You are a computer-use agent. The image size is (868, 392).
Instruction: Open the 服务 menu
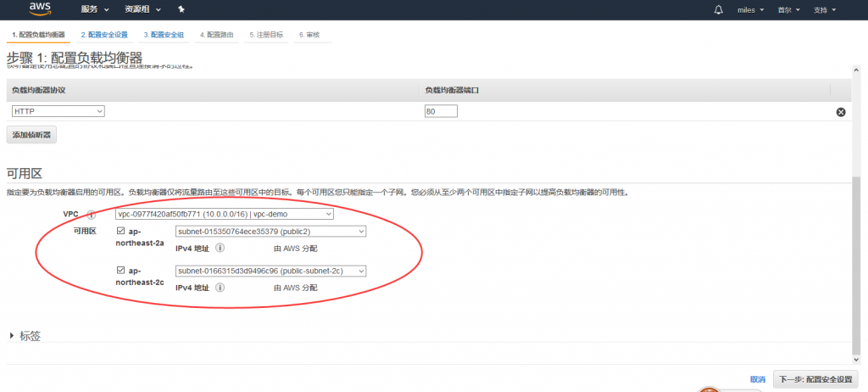pyautogui.click(x=95, y=10)
